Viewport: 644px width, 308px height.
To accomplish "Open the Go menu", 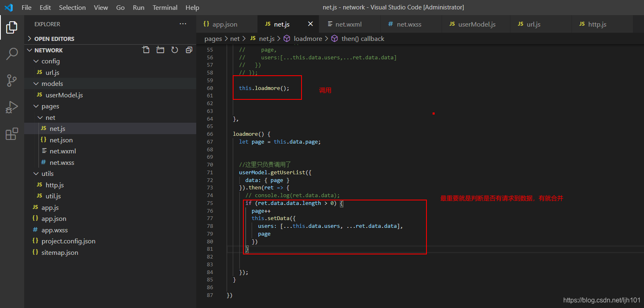I will coord(120,7).
